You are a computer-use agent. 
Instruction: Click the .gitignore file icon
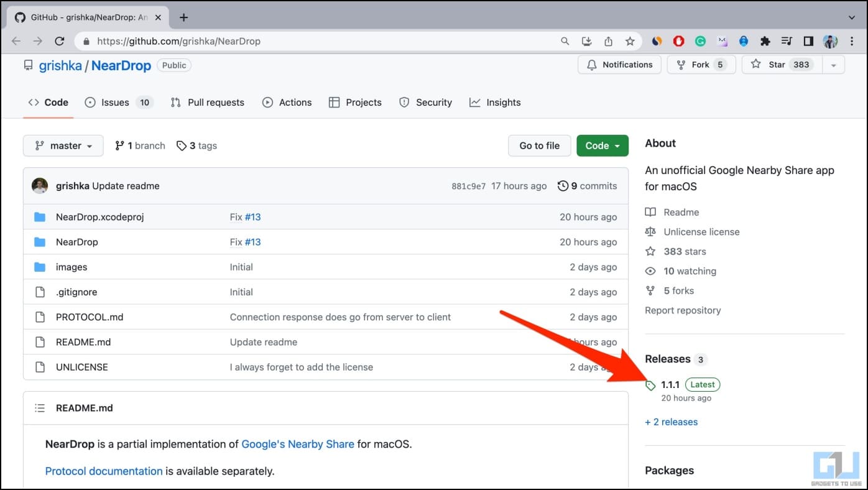(40, 292)
